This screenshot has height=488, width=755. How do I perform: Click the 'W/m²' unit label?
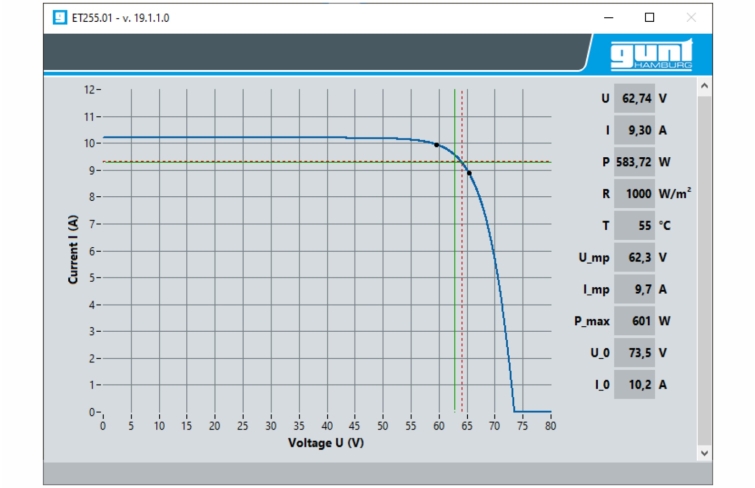click(675, 193)
